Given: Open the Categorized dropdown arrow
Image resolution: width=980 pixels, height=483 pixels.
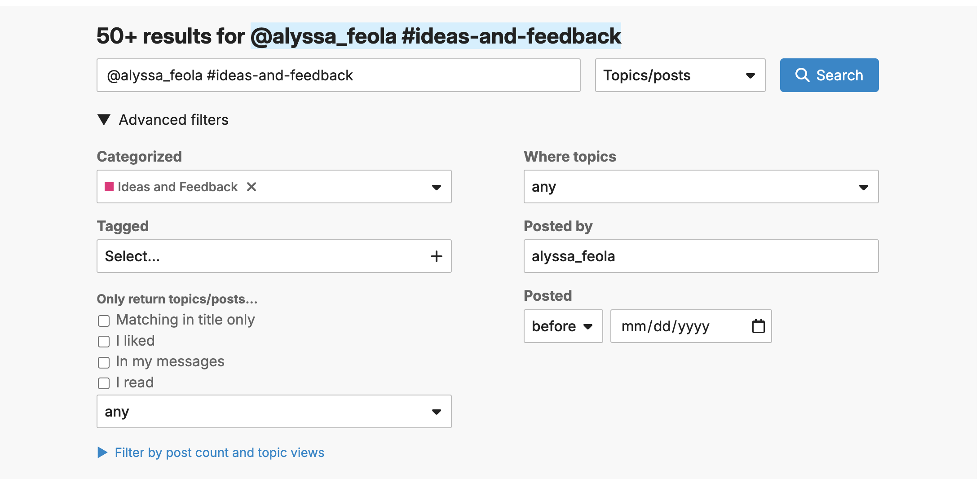Looking at the screenshot, I should pos(436,187).
